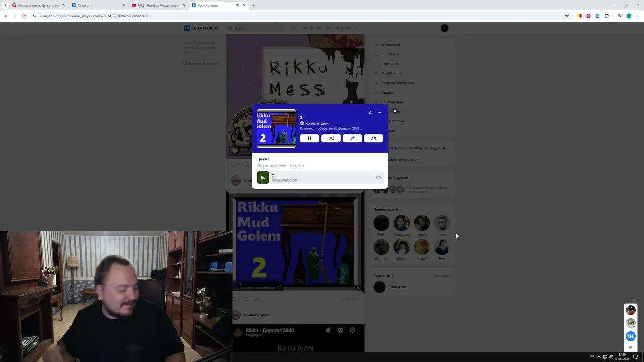Open the browser media controls icon
This screenshot has width=644, height=362.
(619, 16)
